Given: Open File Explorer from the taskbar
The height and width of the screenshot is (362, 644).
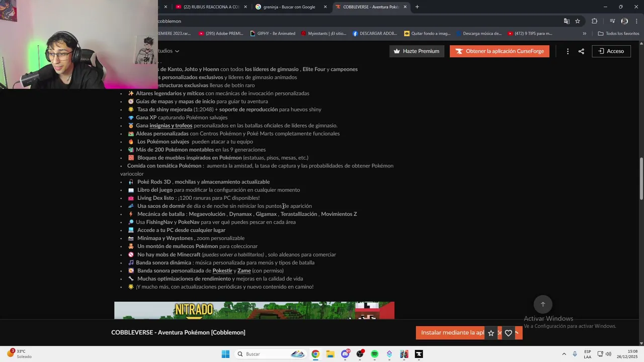Looking at the screenshot, I should tap(330, 354).
